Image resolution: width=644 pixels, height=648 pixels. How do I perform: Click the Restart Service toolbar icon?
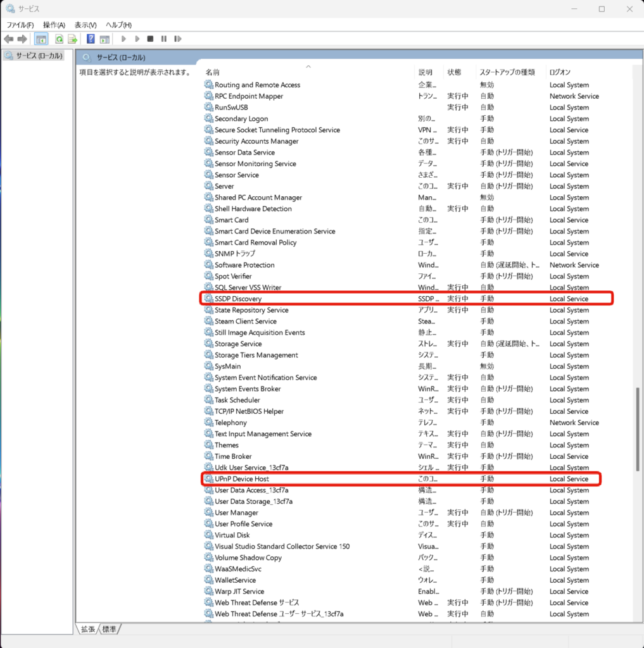pos(178,39)
